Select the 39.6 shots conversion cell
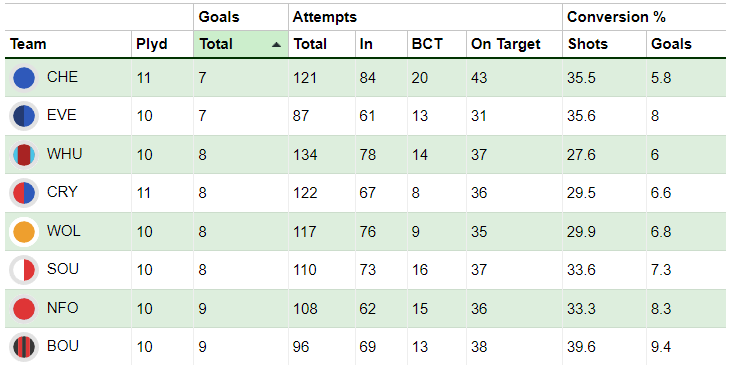The image size is (729, 368). pos(581,347)
